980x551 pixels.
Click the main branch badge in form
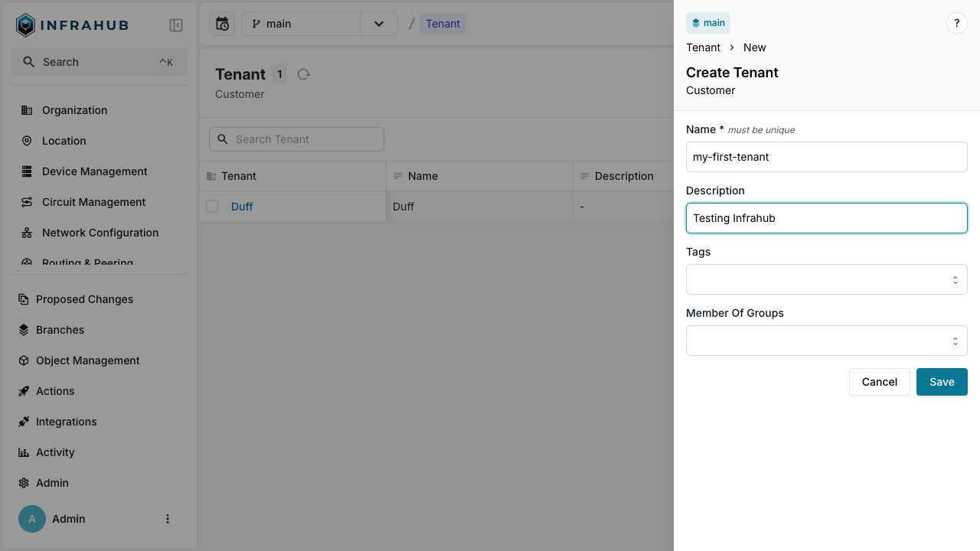coord(708,23)
